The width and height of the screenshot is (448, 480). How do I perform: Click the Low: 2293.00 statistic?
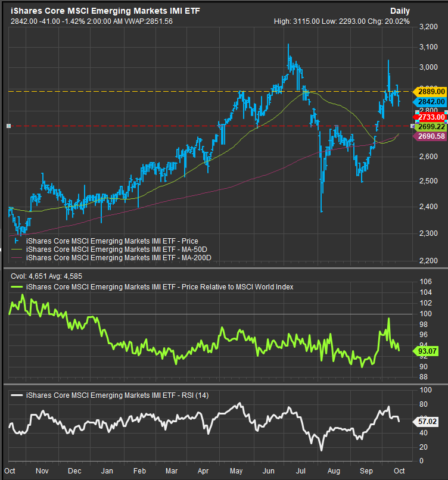[343, 21]
